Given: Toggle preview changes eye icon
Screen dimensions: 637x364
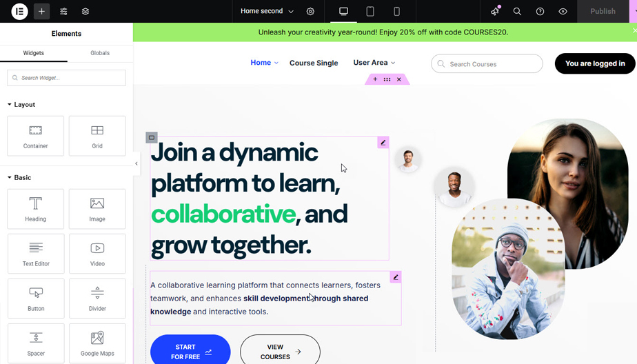Looking at the screenshot, I should 563,11.
